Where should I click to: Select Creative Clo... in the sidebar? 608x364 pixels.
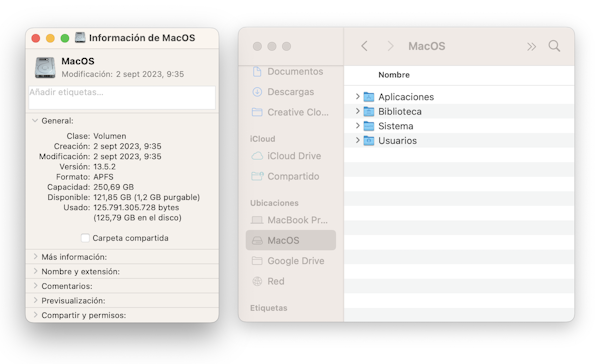click(298, 112)
